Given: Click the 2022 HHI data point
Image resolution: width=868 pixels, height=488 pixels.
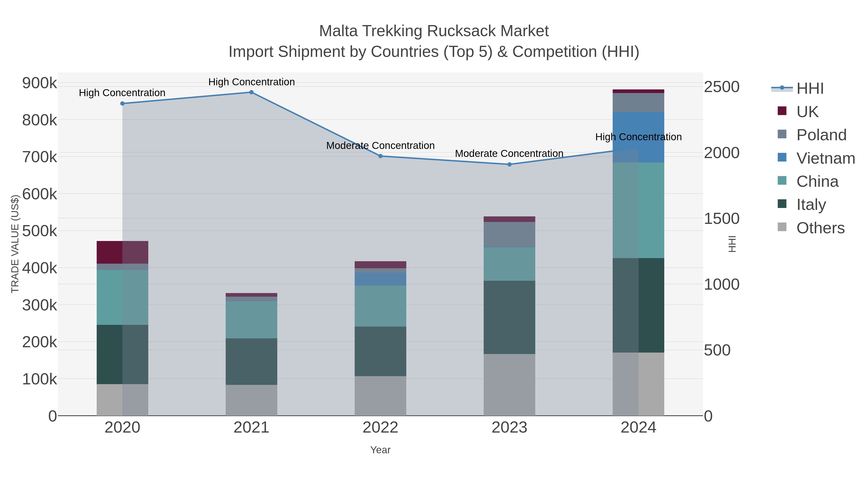Looking at the screenshot, I should pyautogui.click(x=380, y=156).
